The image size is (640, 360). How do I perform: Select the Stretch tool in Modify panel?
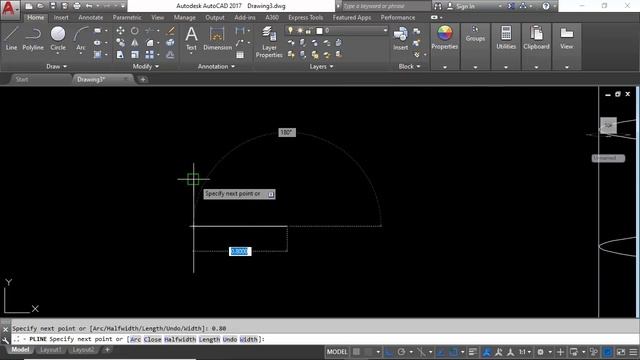point(120,54)
